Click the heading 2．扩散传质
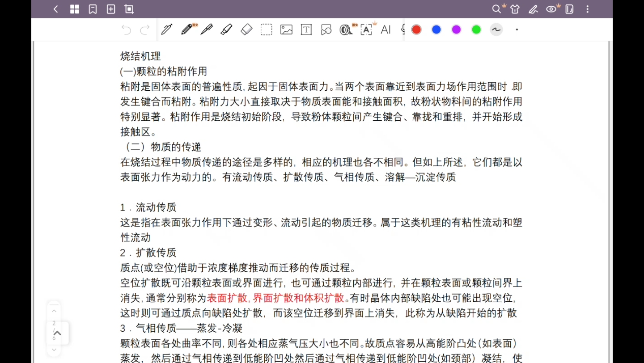 click(x=148, y=253)
